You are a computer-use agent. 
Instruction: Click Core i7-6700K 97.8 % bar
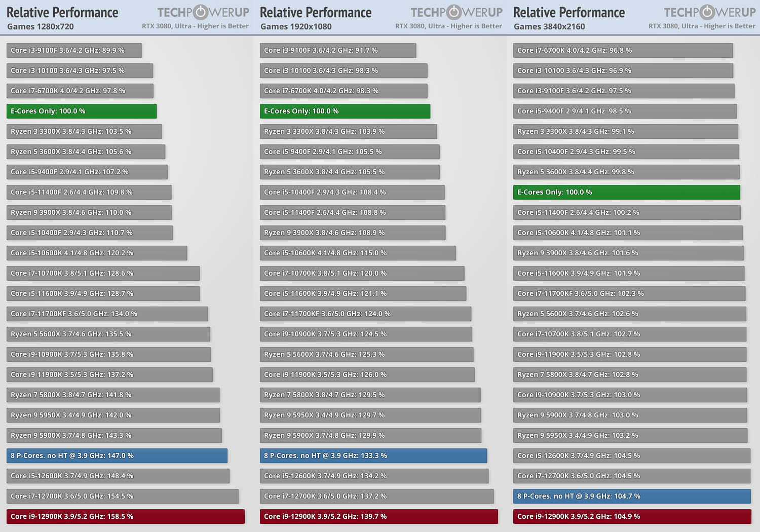click(x=80, y=91)
